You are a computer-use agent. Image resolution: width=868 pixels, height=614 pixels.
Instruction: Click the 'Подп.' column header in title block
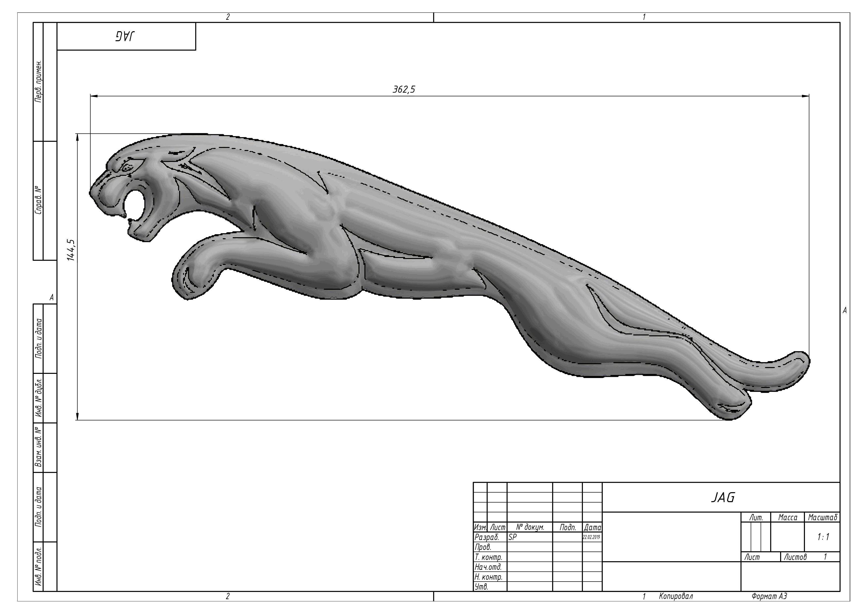point(568,527)
